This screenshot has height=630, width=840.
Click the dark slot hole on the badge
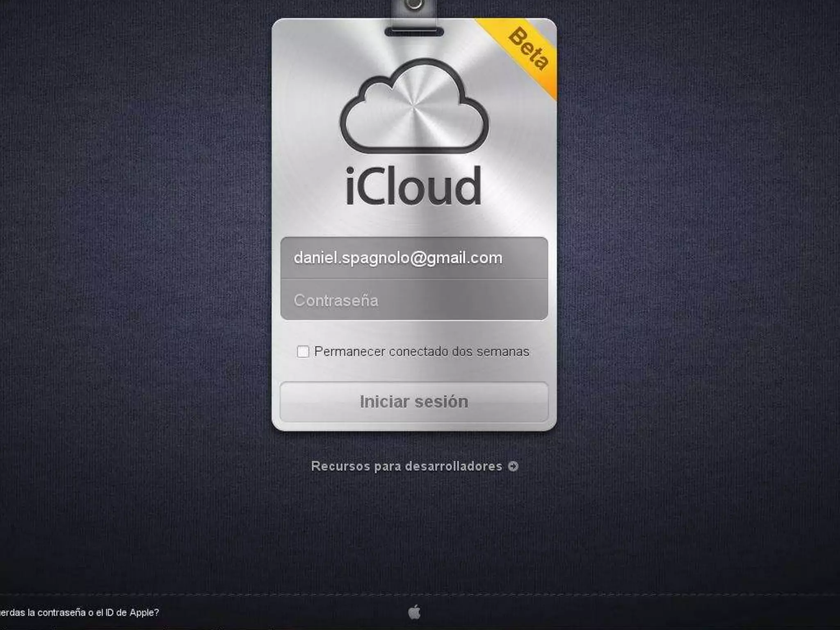click(414, 32)
